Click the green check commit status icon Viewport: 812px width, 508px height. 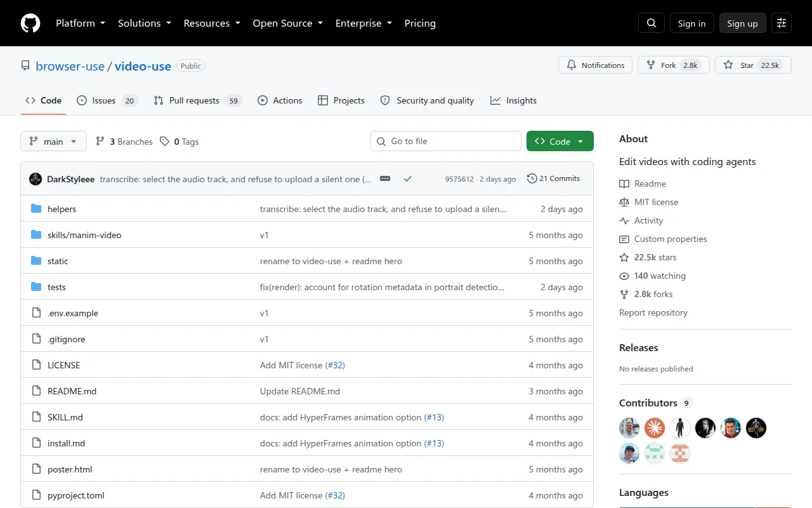click(x=408, y=179)
